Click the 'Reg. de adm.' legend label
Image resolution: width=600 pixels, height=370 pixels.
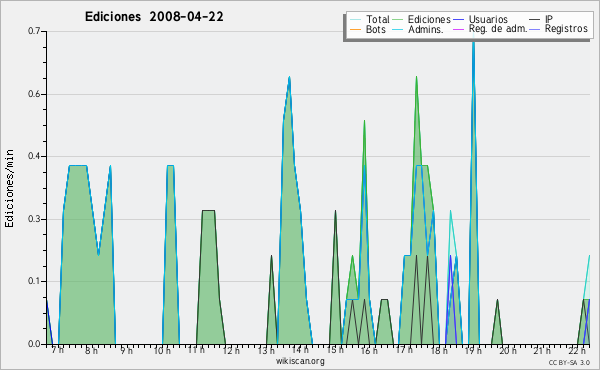(x=498, y=29)
